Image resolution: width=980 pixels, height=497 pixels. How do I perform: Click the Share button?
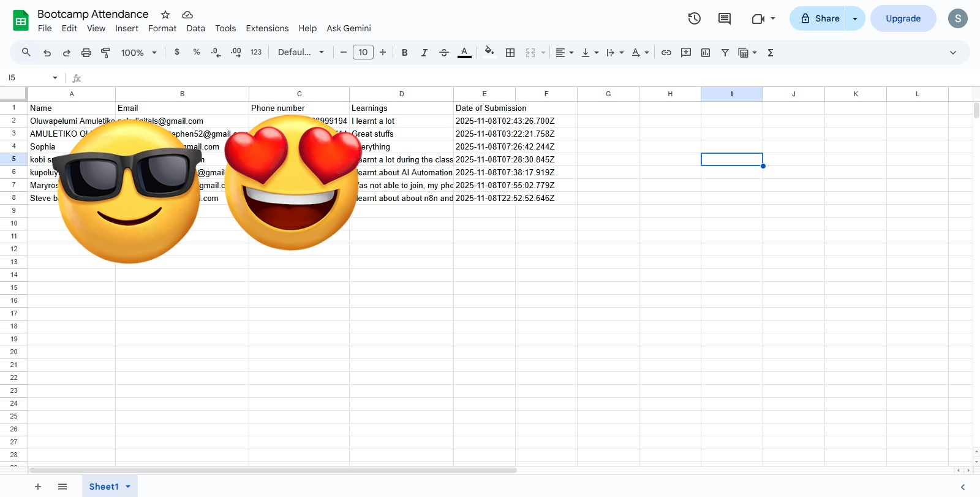pyautogui.click(x=820, y=18)
